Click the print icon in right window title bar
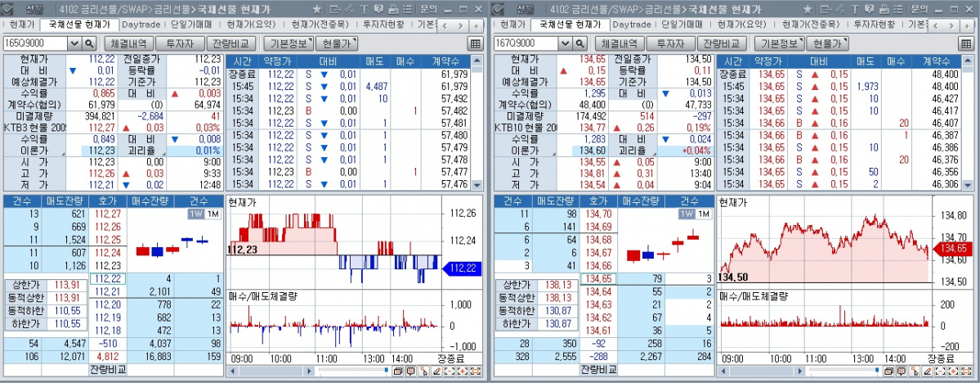 884,9
